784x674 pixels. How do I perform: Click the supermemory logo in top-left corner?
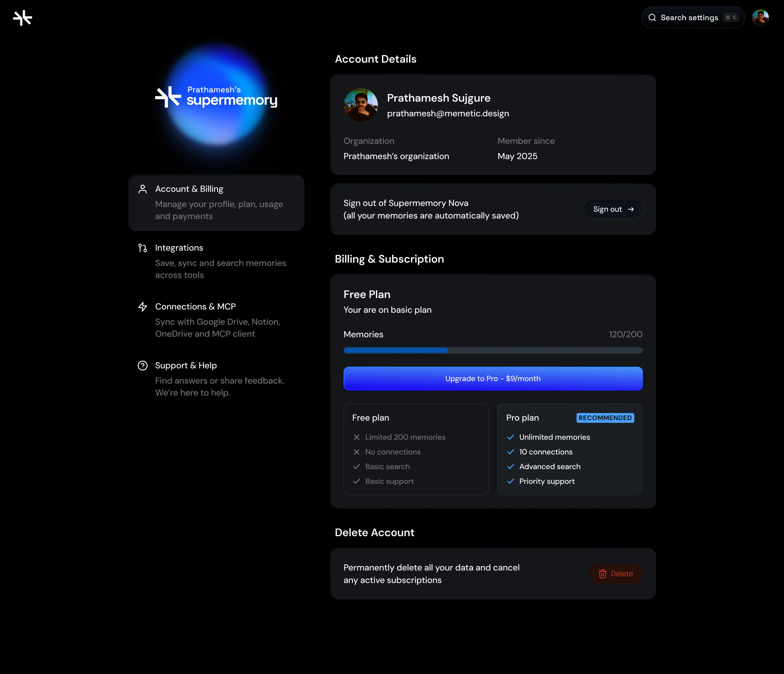[22, 18]
